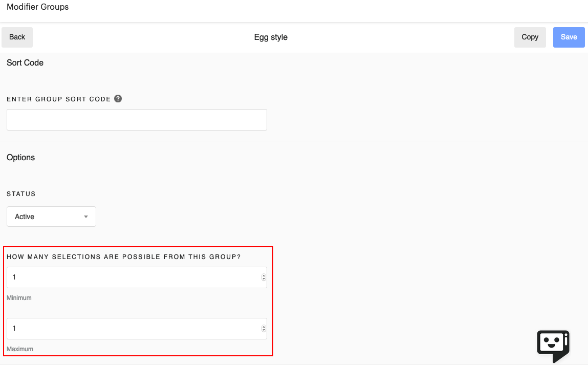The height and width of the screenshot is (365, 588).
Task: Click the Minimum label under the first field
Action: point(19,297)
